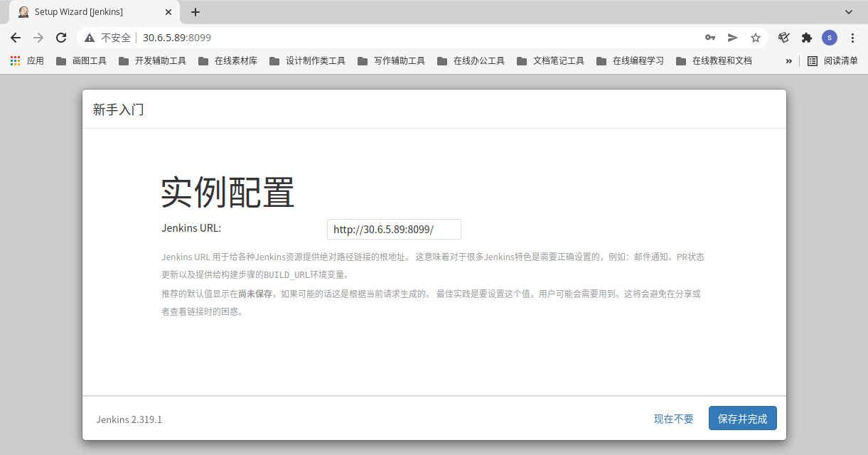Viewport: 868px width, 455px height.
Task: Go back using the browser back arrow
Action: [x=16, y=38]
